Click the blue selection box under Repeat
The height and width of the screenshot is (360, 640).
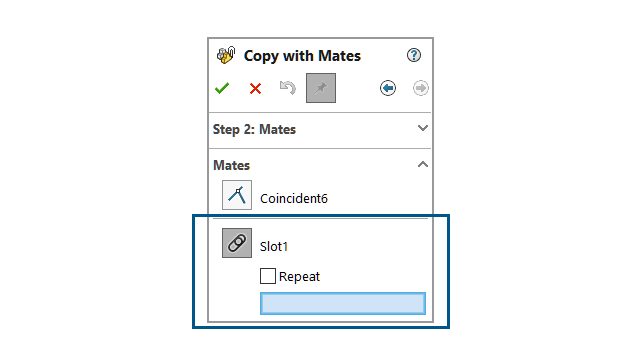[343, 303]
